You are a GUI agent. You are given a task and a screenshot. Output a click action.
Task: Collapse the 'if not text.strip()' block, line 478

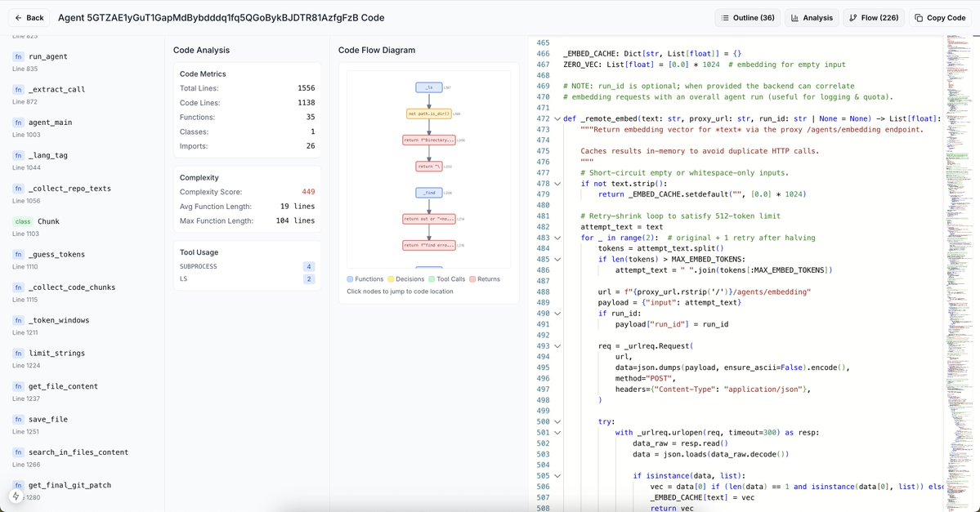pos(557,184)
